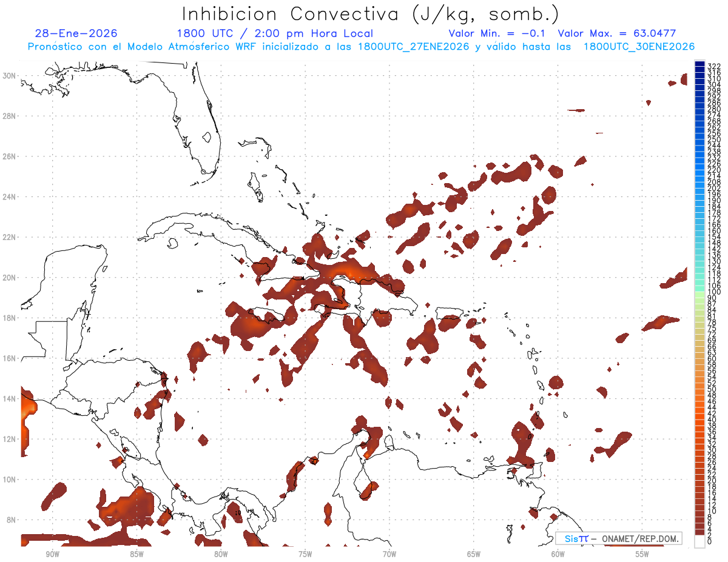The image size is (728, 562).
Task: Click the '0' colorbar label
Action: tap(710, 541)
